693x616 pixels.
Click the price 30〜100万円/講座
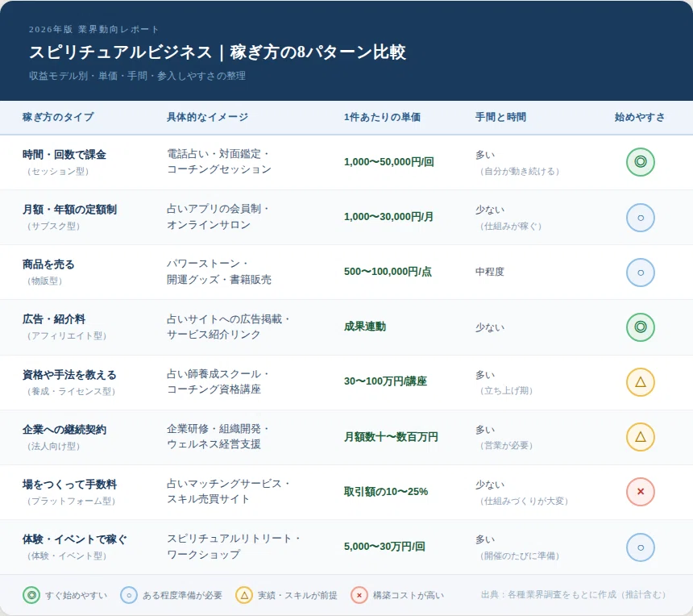tap(385, 381)
